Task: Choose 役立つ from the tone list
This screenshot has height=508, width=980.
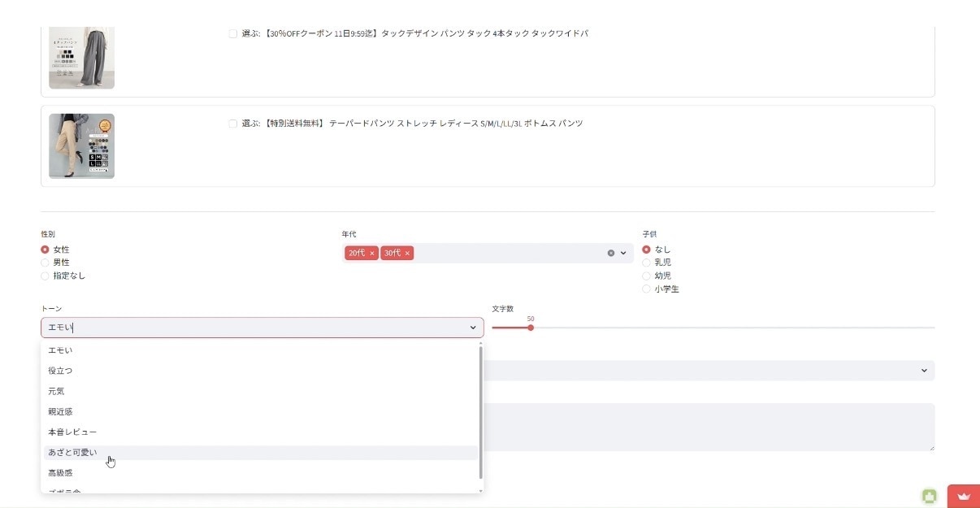Action: click(x=260, y=371)
